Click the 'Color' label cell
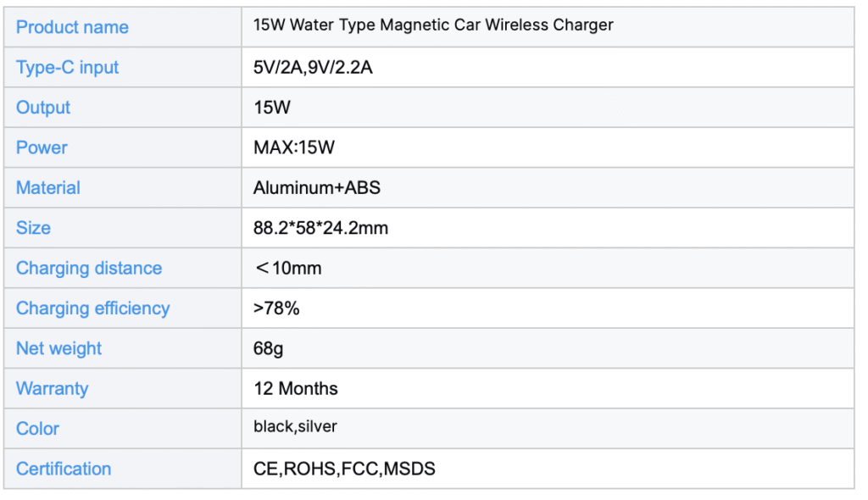This screenshot has height=500, width=868. (38, 429)
